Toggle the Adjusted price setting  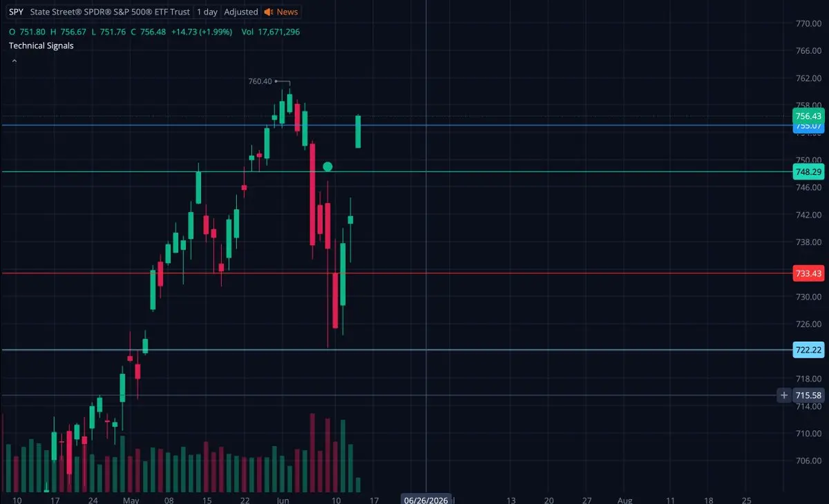(241, 12)
